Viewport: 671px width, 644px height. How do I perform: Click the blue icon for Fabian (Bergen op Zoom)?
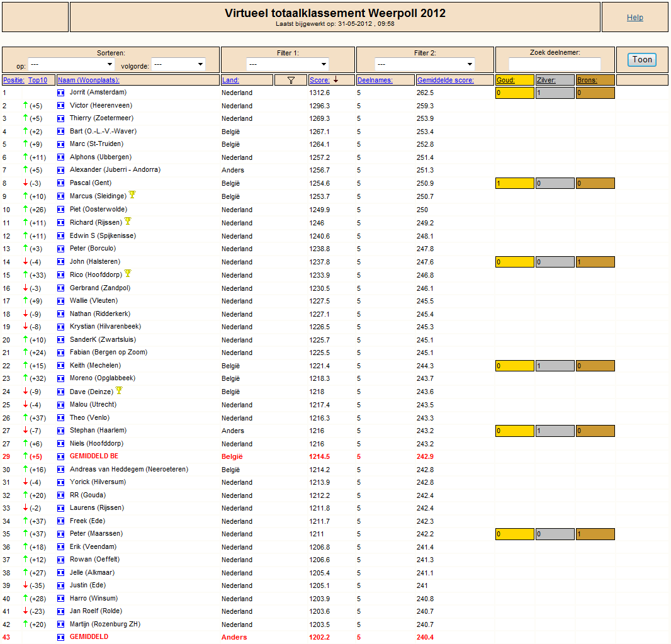[61, 353]
